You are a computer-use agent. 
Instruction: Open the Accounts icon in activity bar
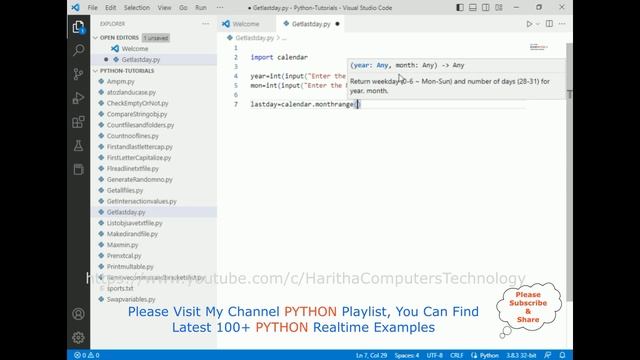tap(78, 314)
